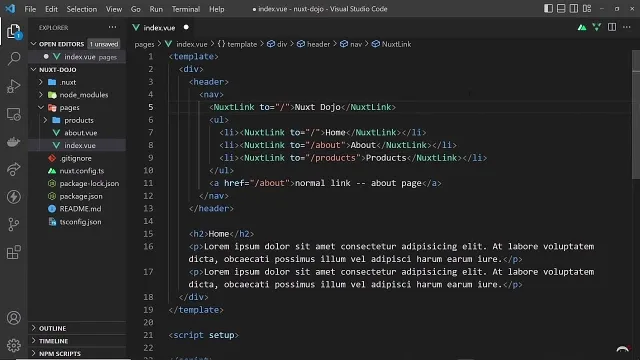Click the VS Code logo in title bar
640x360 pixels.
click(10, 9)
